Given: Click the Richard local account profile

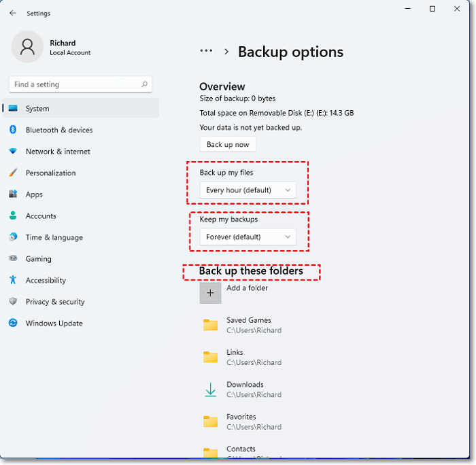Looking at the screenshot, I should click(52, 47).
